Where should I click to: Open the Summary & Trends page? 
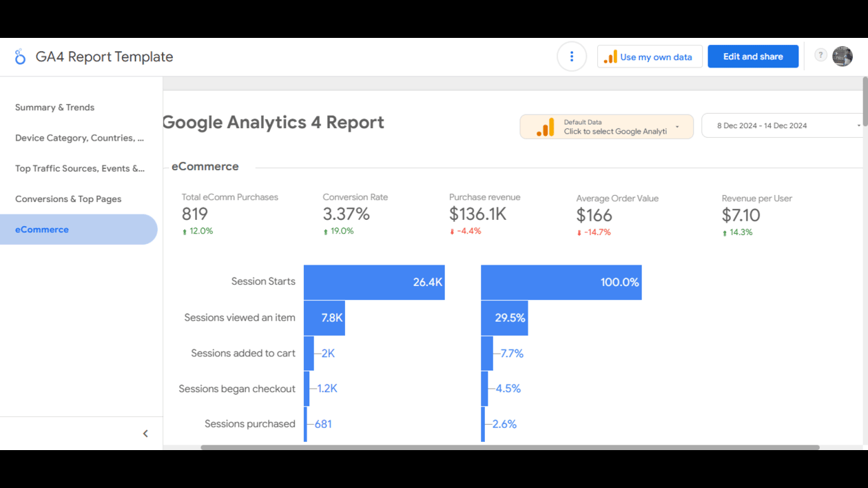coord(54,108)
